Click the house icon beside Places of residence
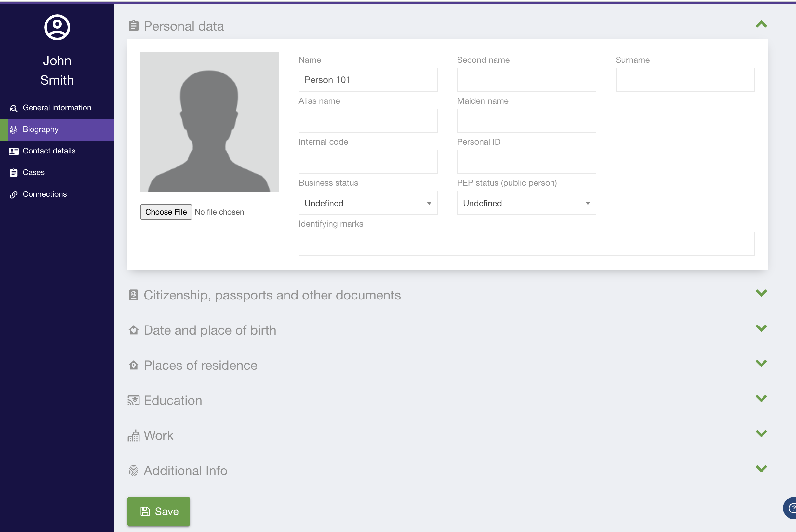796x532 pixels. coord(133,366)
